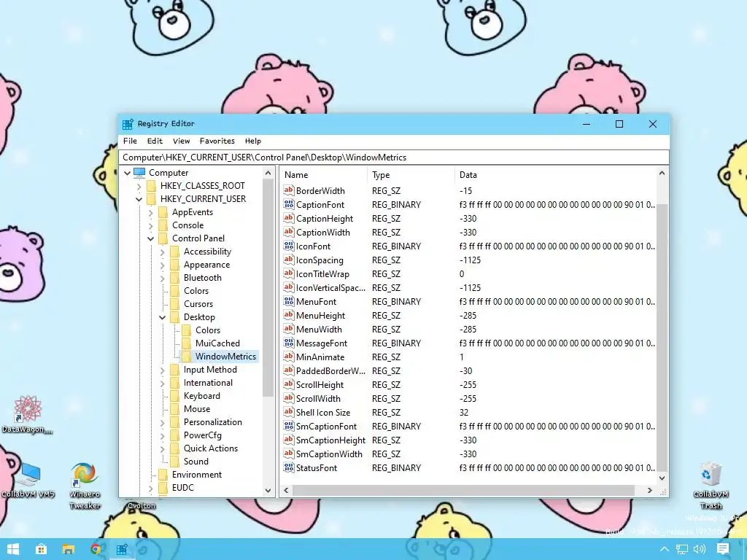Open Microsoft Store from the taskbar
747x560 pixels.
(41, 549)
